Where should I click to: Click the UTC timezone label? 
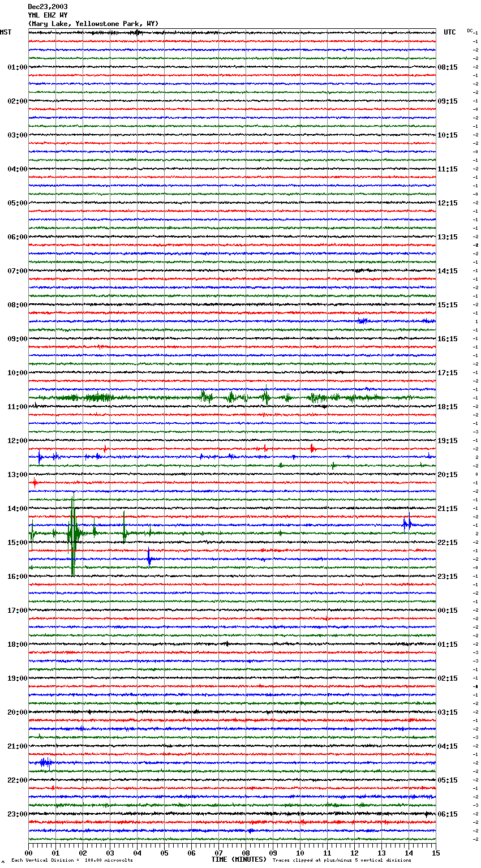click(x=450, y=32)
